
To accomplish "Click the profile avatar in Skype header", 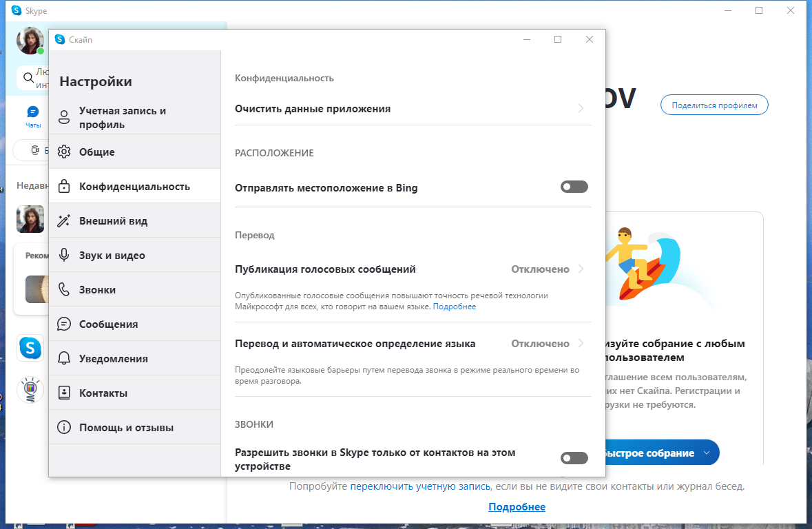I will point(30,41).
